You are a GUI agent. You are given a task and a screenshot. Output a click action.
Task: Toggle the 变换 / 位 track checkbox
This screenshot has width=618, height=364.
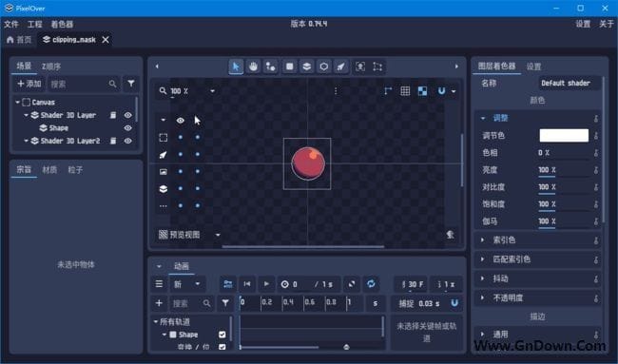(222, 347)
